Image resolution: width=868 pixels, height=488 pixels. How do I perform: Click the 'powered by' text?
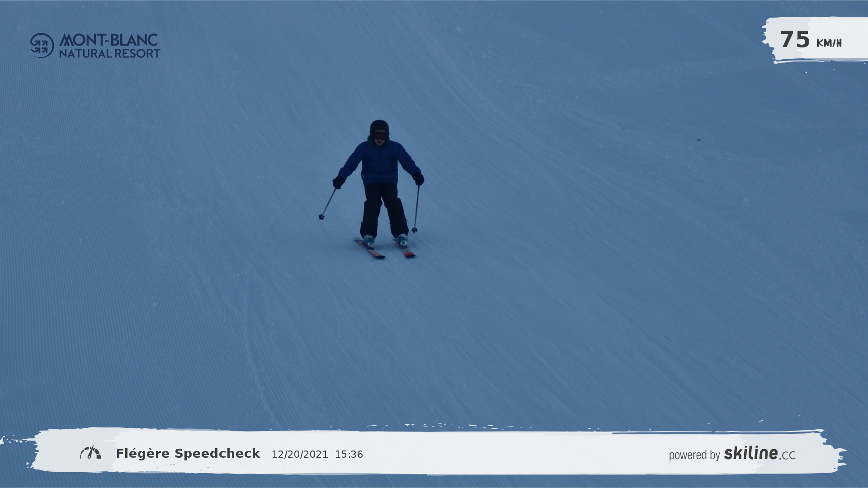(694, 455)
